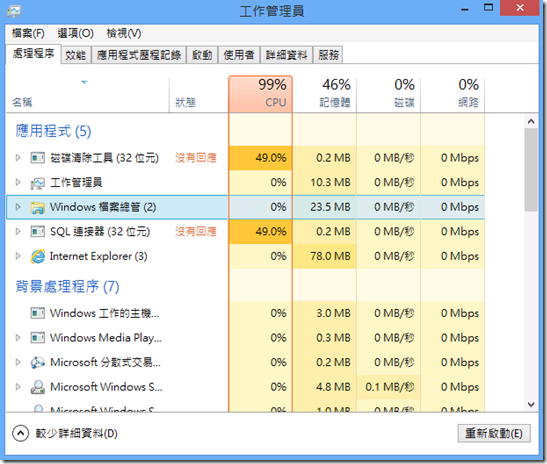Screen dimensions: 547x464
Task: Switch to the 應用程式歷程記錄 tab
Action: click(x=139, y=55)
